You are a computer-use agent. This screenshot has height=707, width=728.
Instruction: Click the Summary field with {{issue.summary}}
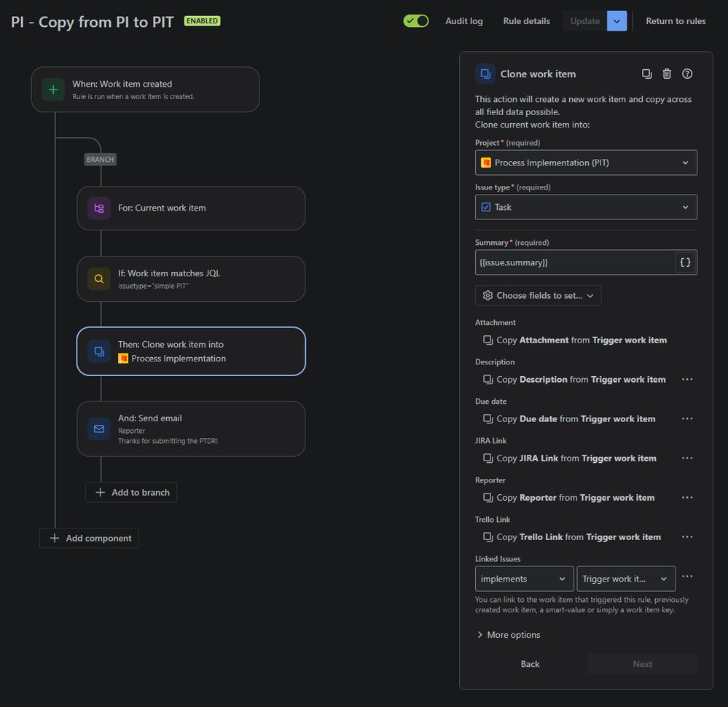(575, 262)
